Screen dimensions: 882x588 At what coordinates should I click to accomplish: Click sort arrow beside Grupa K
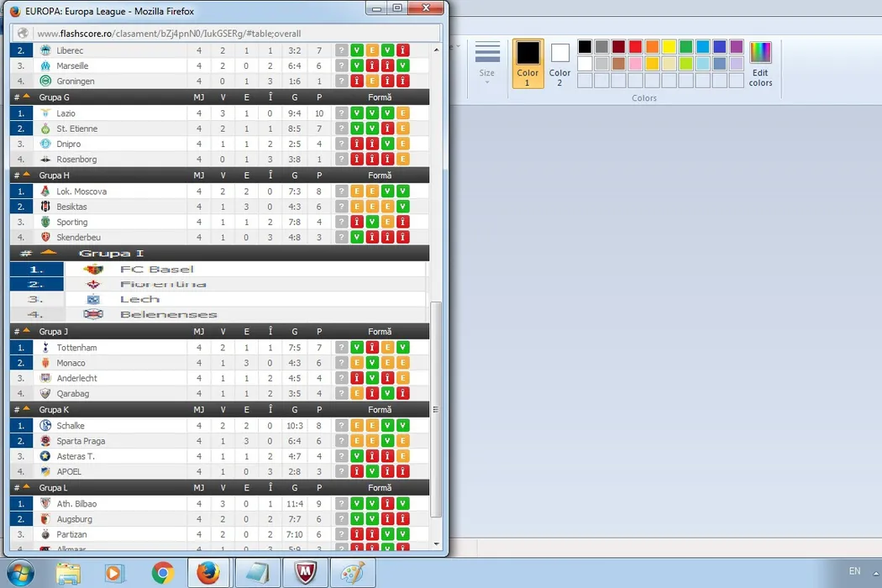(26, 409)
